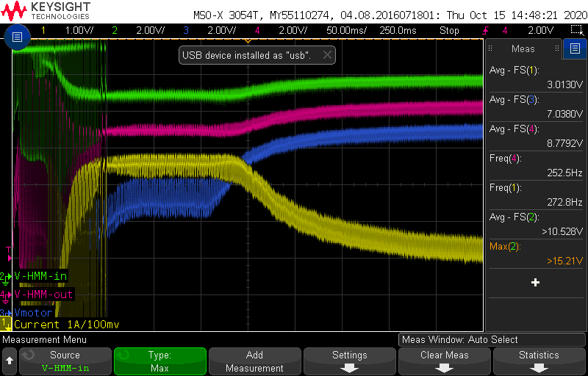Click the zoom box icon in top-right corner
The image size is (588, 376).
point(577,30)
